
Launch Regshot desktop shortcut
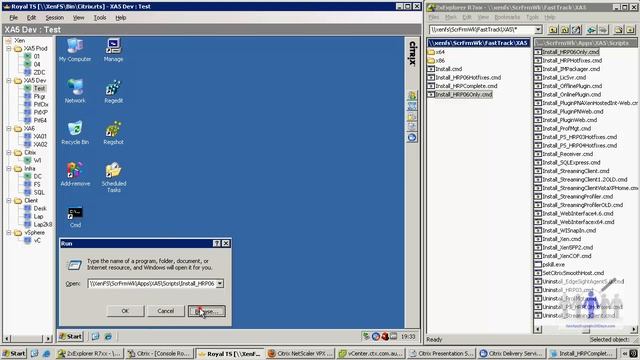click(113, 133)
